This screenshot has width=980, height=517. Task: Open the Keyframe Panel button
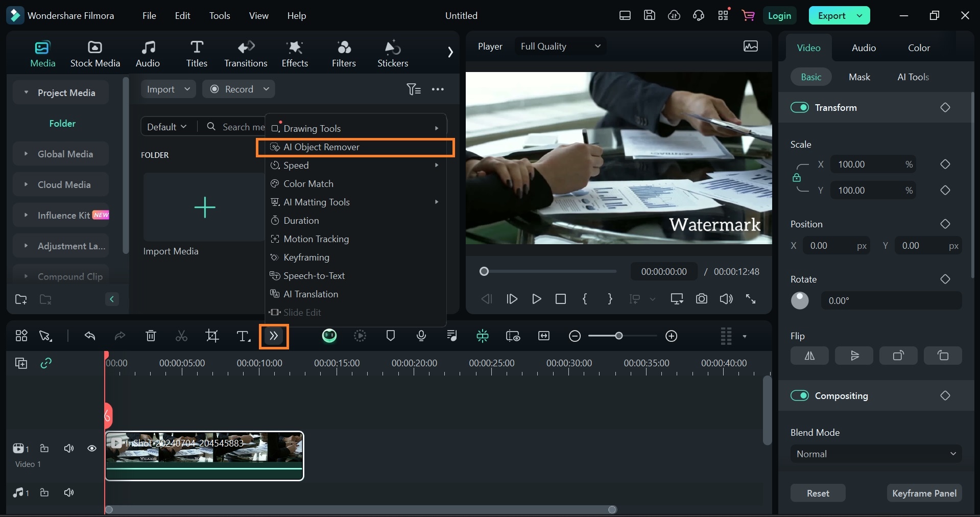tap(924, 493)
